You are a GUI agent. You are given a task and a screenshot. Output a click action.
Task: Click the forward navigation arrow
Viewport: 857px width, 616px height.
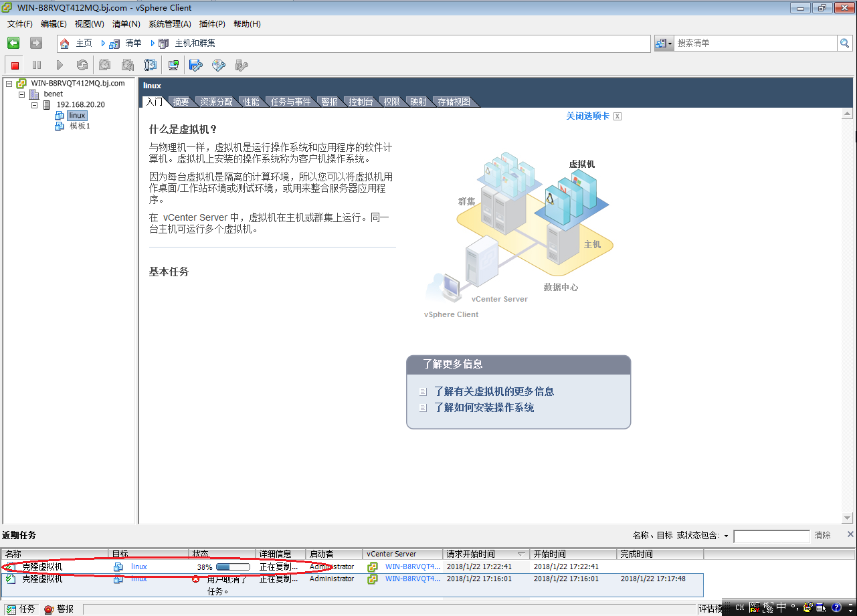click(36, 43)
